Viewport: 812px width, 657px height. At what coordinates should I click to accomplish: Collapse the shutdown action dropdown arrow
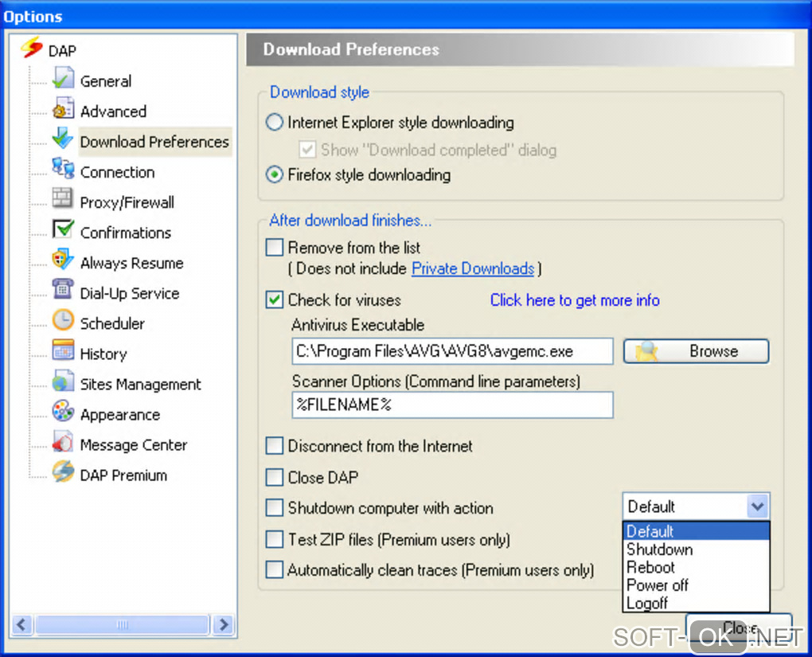point(758,506)
